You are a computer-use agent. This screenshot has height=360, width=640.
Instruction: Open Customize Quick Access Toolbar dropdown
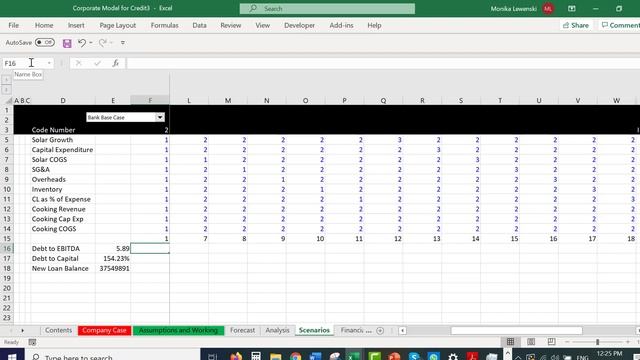coord(122,42)
